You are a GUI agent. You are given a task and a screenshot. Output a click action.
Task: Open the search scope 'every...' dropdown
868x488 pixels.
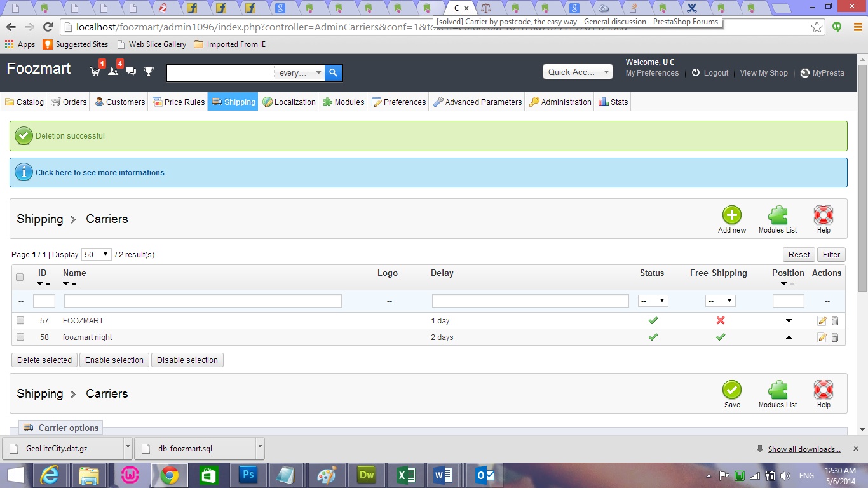click(300, 72)
